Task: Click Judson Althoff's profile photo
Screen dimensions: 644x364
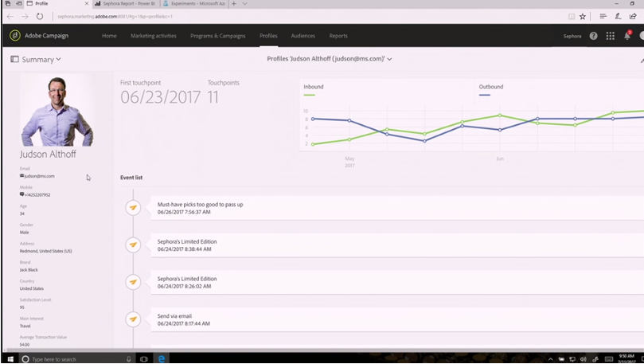Action: coord(57,111)
